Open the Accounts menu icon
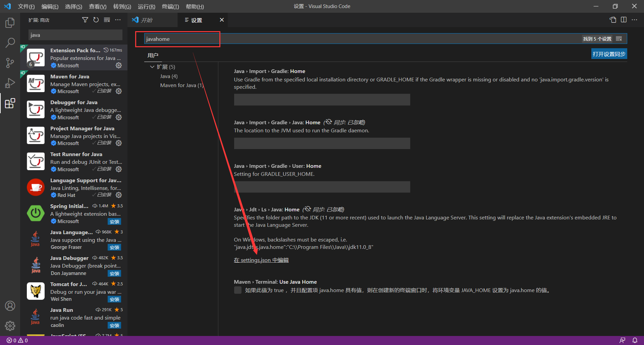 pyautogui.click(x=10, y=306)
